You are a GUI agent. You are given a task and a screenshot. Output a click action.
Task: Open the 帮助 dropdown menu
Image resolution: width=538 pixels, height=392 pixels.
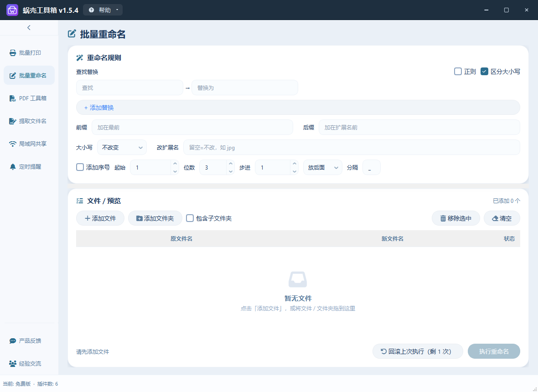click(103, 10)
